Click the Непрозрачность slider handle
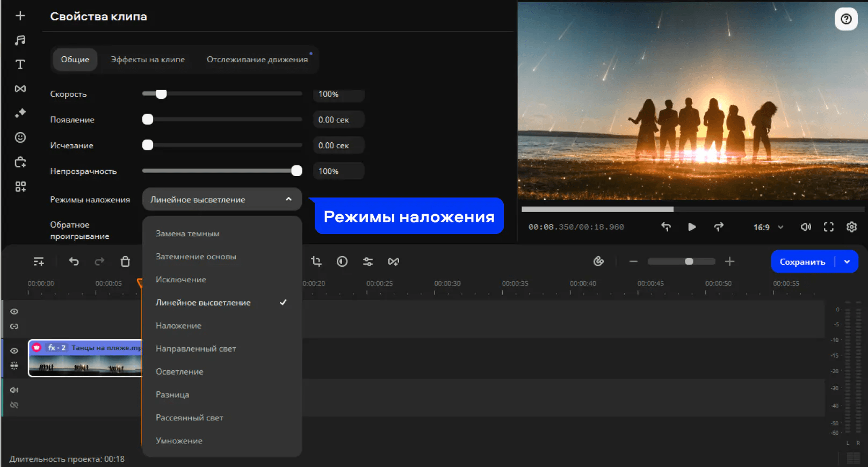The height and width of the screenshot is (467, 868). [x=296, y=171]
